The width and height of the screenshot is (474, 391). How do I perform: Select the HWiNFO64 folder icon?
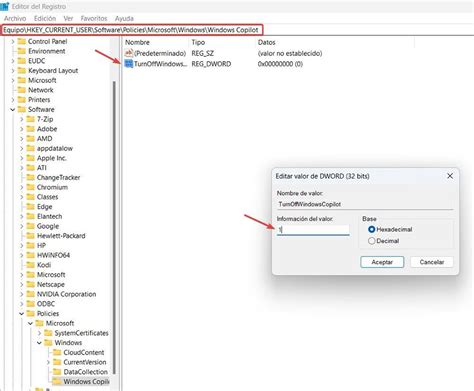click(31, 255)
